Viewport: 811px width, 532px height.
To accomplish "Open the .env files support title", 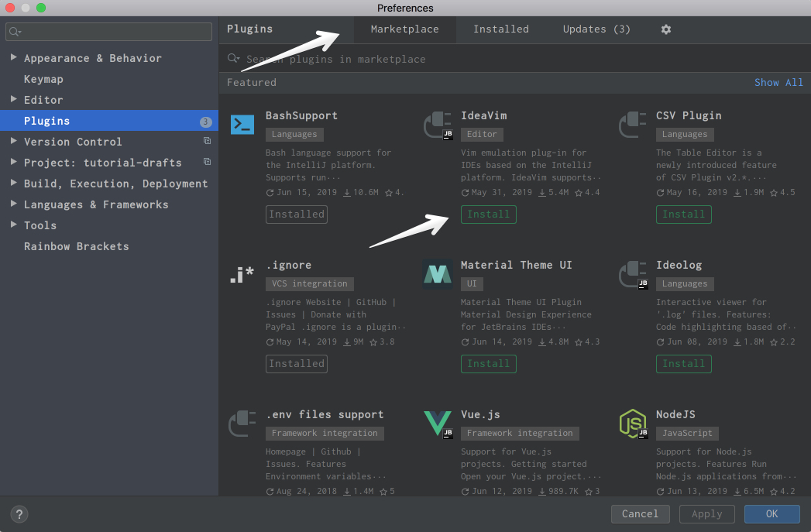I will click(325, 414).
